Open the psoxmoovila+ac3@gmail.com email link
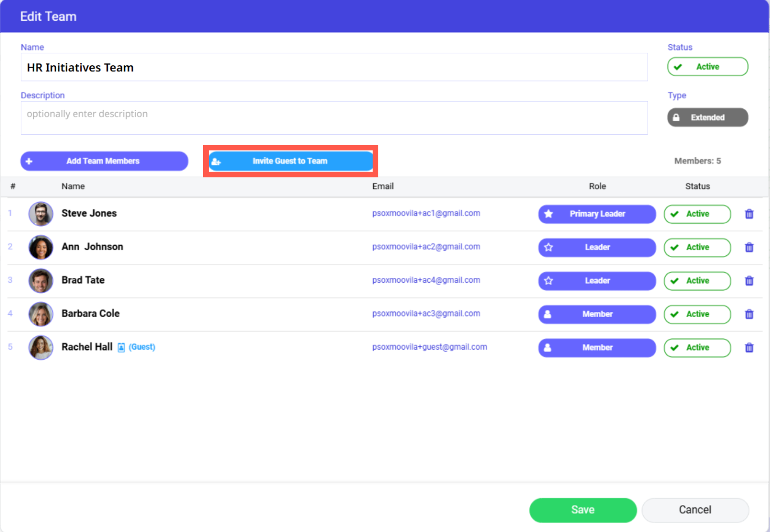Screen dimensions: 770x532 tap(426, 313)
